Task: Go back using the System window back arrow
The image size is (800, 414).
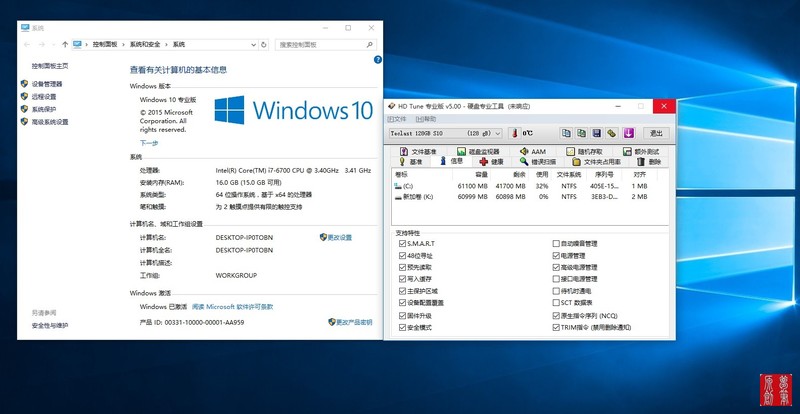Action: (x=27, y=45)
